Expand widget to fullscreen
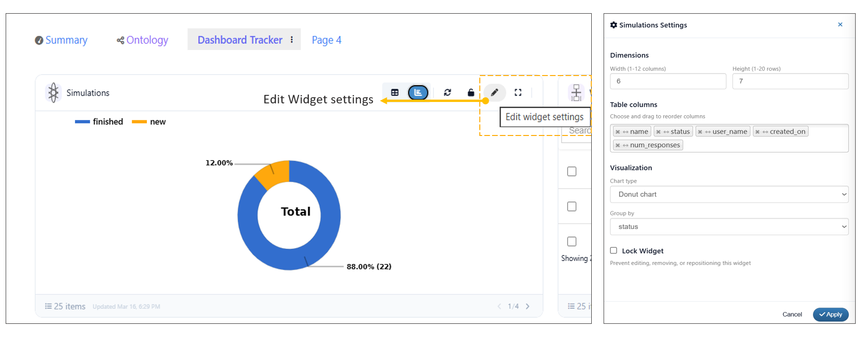Screen dimensions: 868x338 [518, 93]
